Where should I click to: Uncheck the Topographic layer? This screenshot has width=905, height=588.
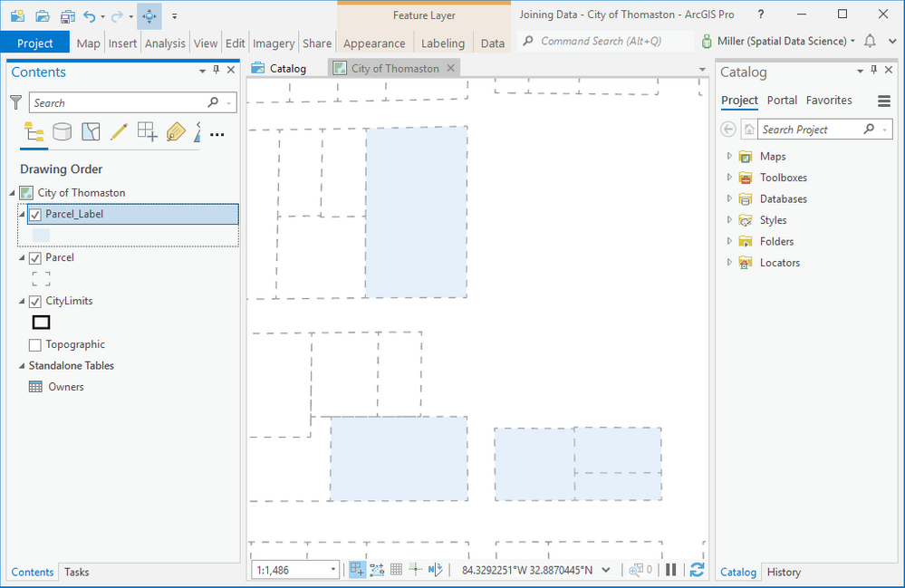coord(37,344)
